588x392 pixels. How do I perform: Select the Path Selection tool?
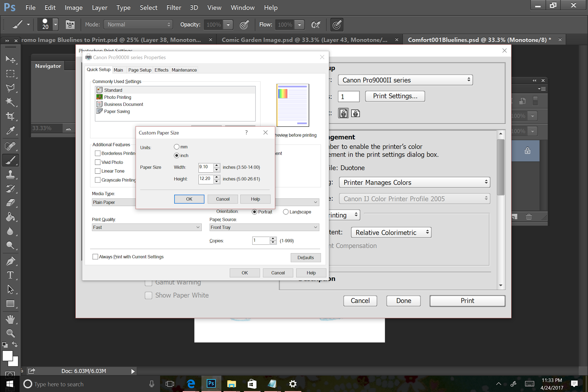click(x=10, y=289)
